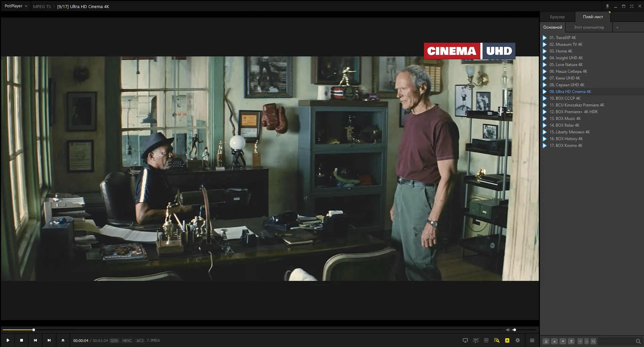The width and height of the screenshot is (644, 347).
Task: Open the yellow playlist search icon
Action: (496, 340)
